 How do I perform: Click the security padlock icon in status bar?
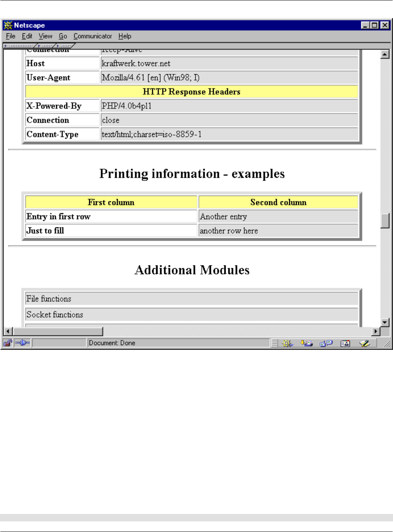[x=8, y=343]
